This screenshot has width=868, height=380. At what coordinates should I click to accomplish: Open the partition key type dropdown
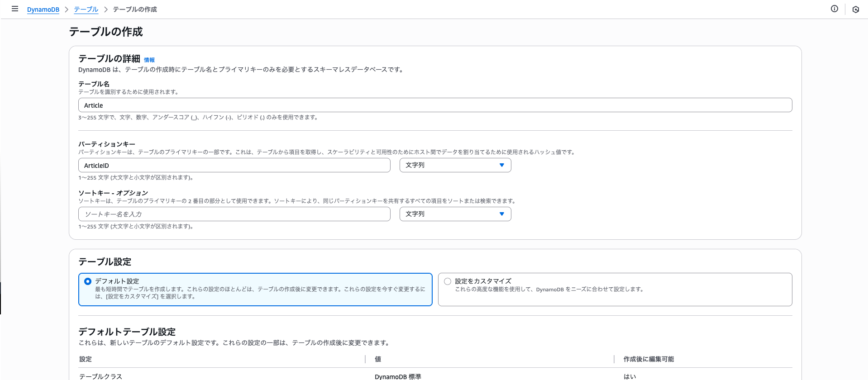pyautogui.click(x=455, y=165)
